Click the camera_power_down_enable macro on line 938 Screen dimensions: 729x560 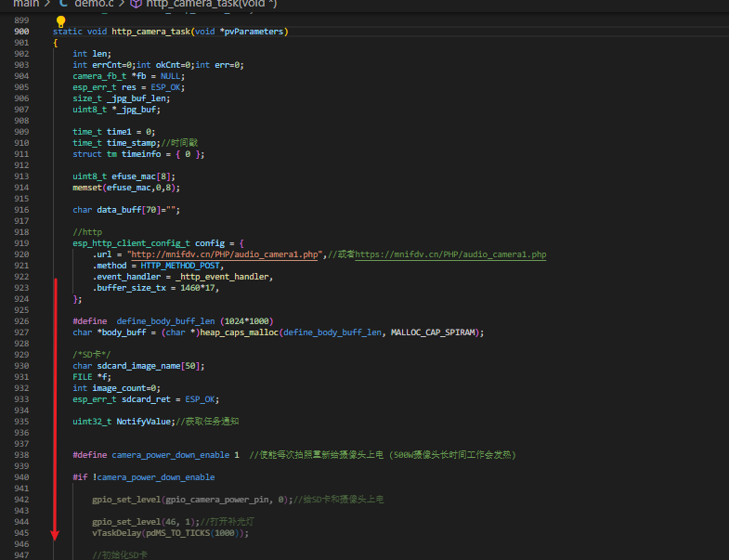point(170,455)
